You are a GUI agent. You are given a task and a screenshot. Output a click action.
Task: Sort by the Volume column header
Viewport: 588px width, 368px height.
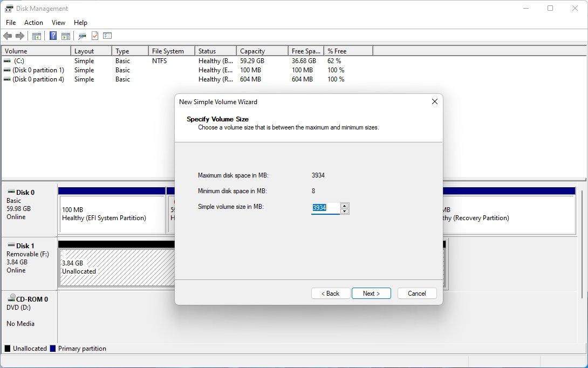(x=36, y=51)
